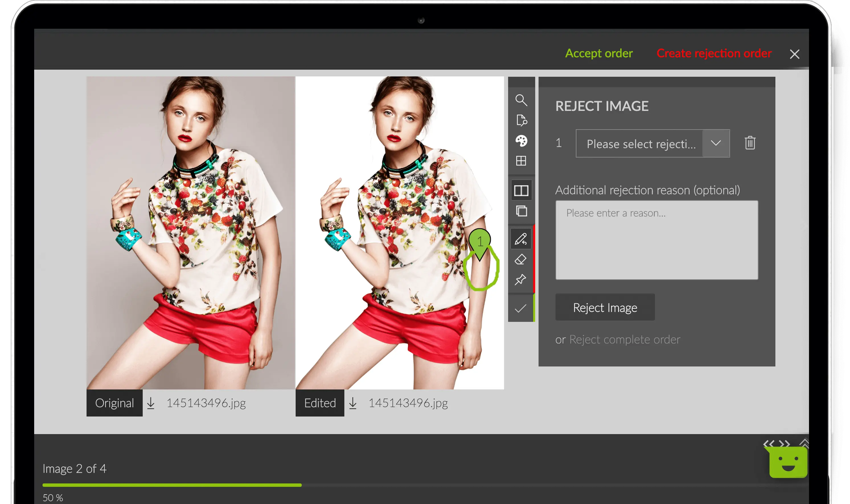
Task: Delete rejection reason 1 with trash icon
Action: [x=750, y=143]
